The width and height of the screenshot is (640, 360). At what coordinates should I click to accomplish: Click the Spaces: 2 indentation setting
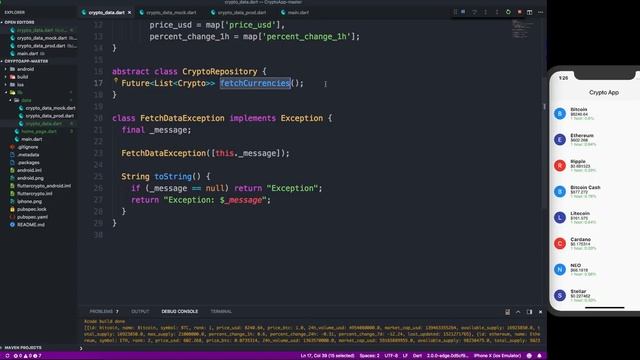tap(369, 356)
